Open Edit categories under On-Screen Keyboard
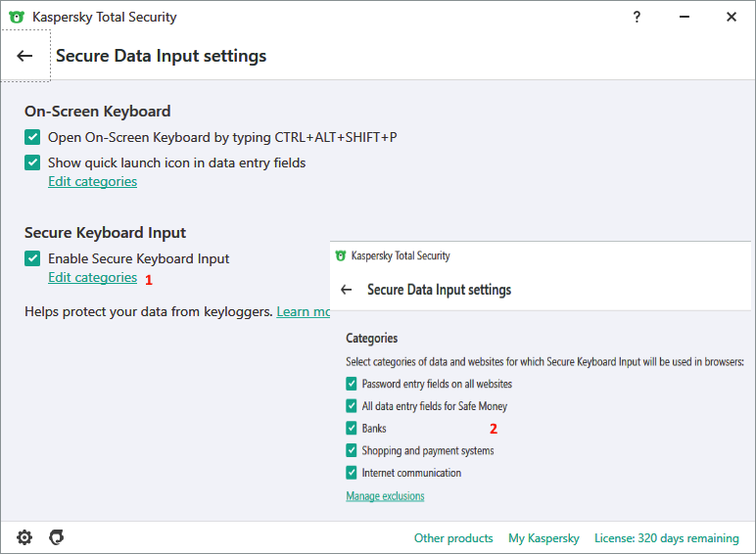This screenshot has height=554, width=756. [93, 182]
